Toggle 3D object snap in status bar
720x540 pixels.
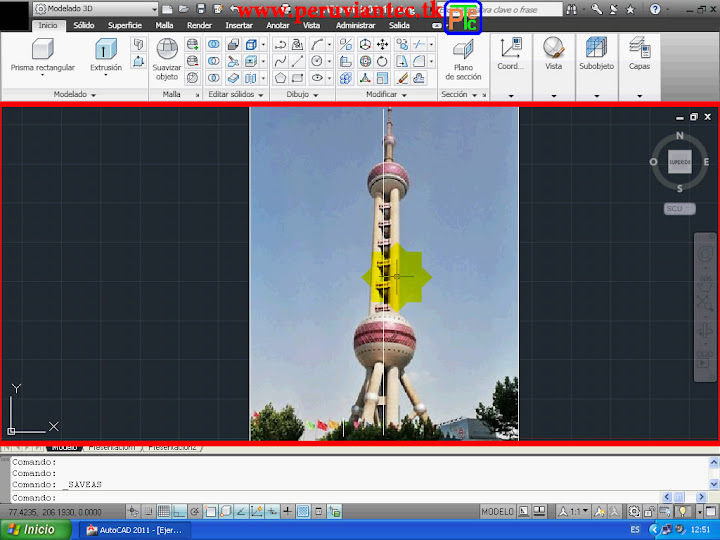225,511
